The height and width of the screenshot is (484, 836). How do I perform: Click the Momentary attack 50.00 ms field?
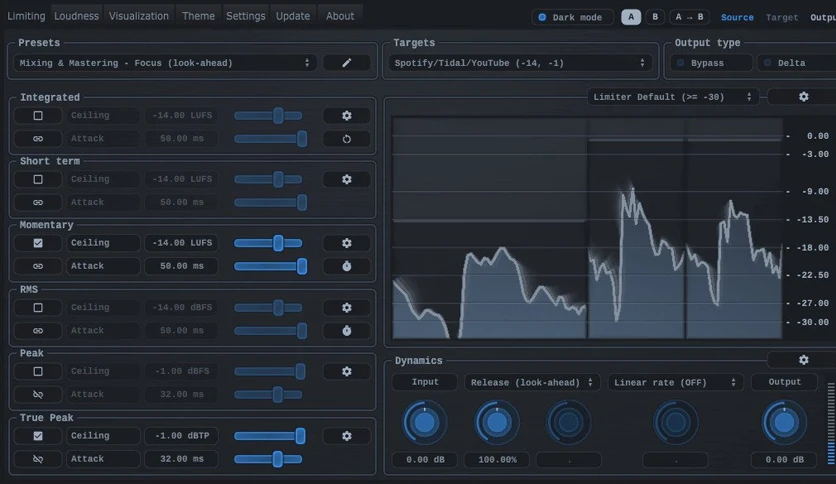(x=181, y=266)
